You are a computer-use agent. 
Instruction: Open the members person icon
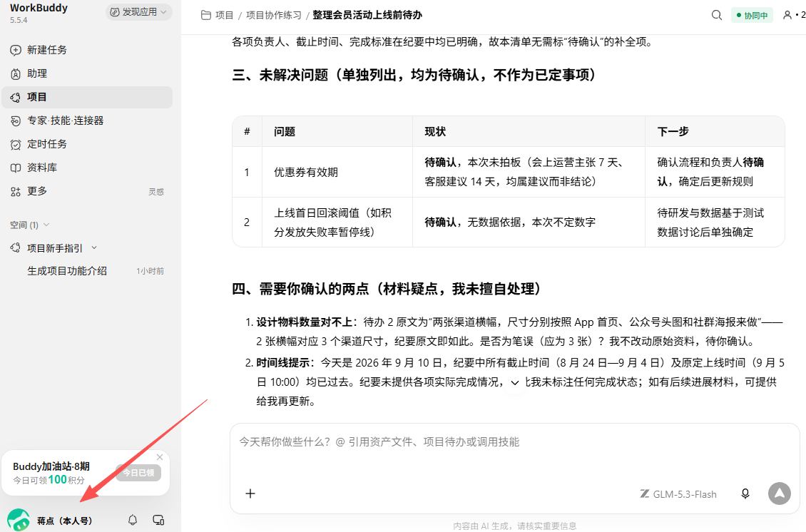pos(787,16)
